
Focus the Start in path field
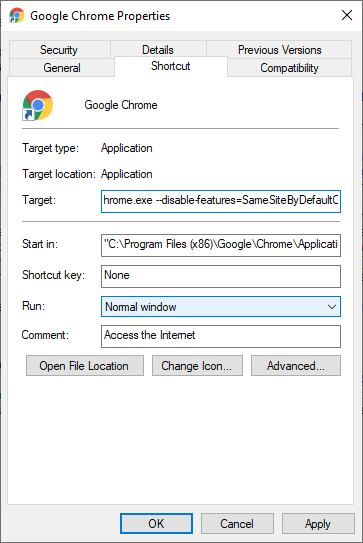(x=221, y=245)
